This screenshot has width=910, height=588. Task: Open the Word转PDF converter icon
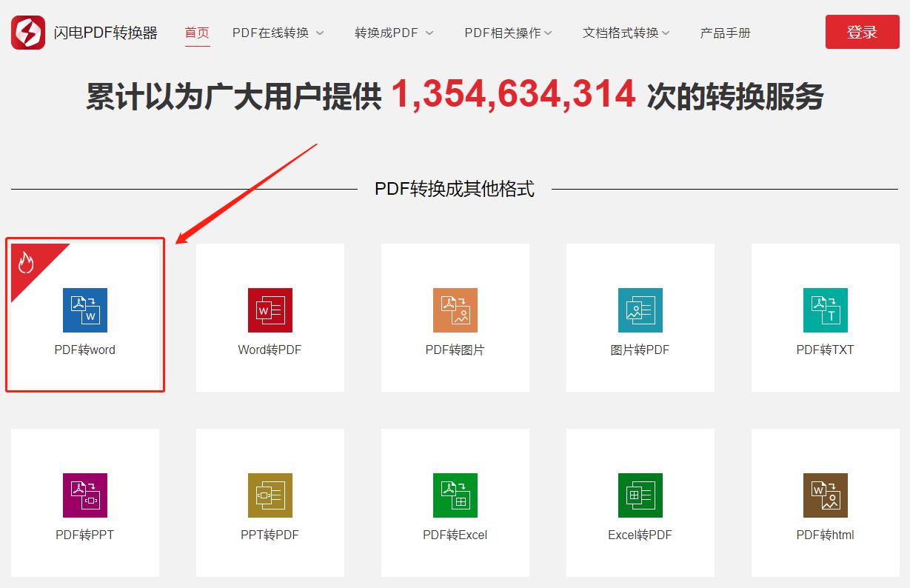tap(270, 310)
